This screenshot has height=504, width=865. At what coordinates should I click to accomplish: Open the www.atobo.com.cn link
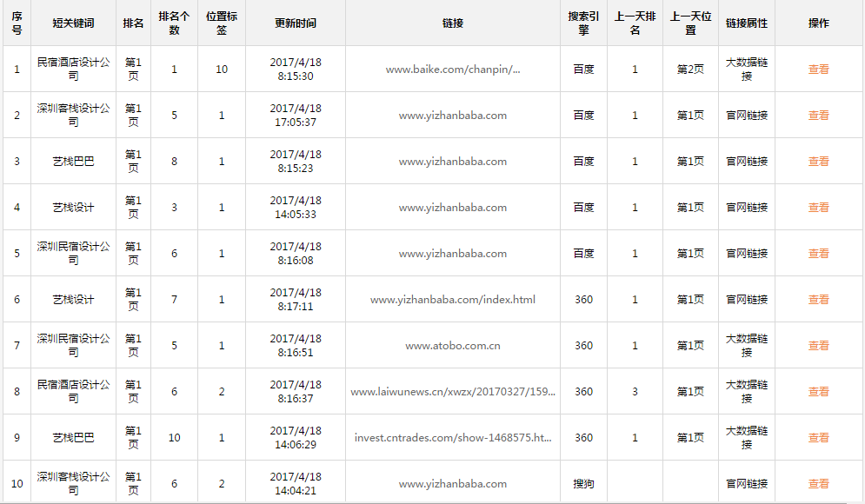452,346
